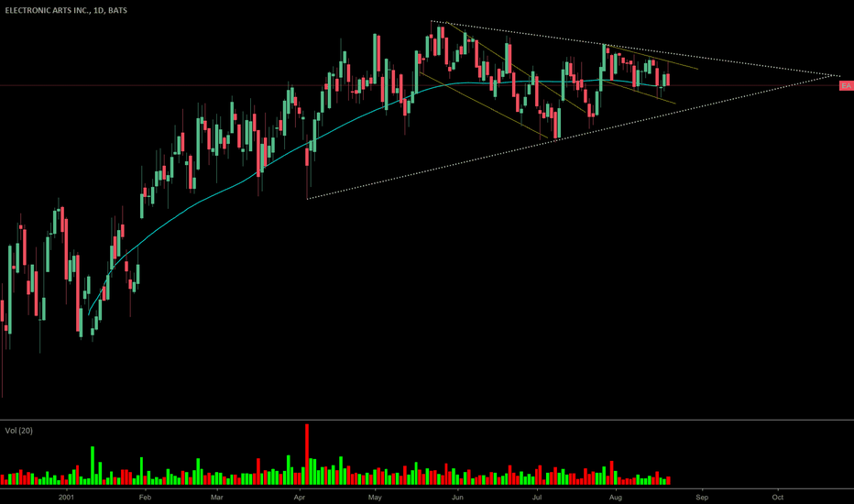This screenshot has height=504, width=854.
Task: Click the Apr label on time axis
Action: (299, 497)
